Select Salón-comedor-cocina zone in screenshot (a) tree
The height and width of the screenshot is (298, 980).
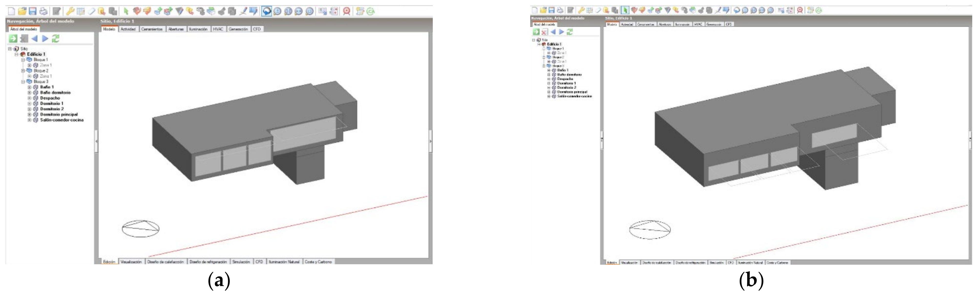62,120
